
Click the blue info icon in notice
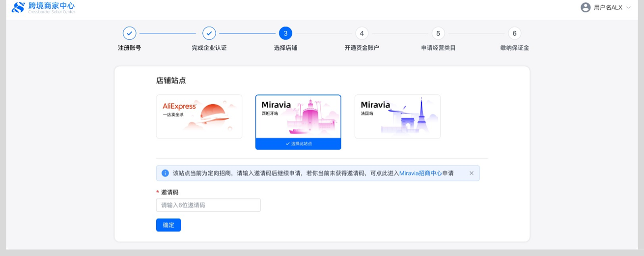pyautogui.click(x=165, y=173)
